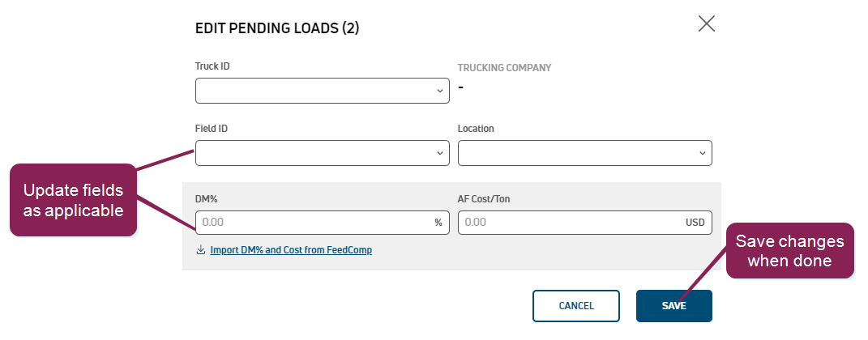The width and height of the screenshot is (868, 340).
Task: Click the 'Save changes when done' callout
Action: (789, 251)
